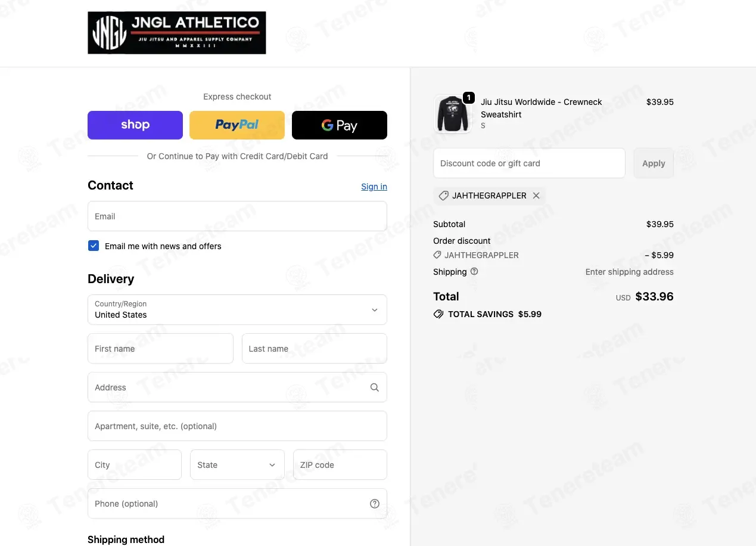
Task: Uncheck Email me with news and offers
Action: click(x=94, y=246)
